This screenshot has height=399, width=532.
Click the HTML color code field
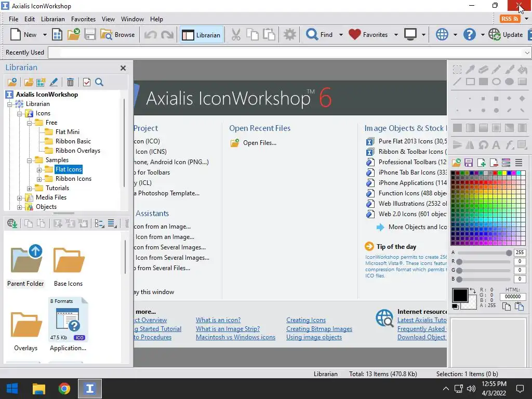click(512, 297)
